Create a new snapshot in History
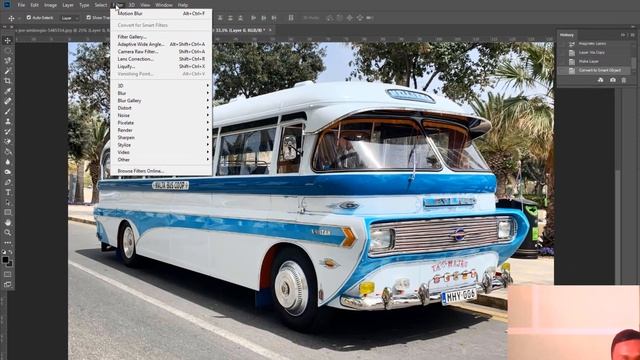Screen dimensions: 640x360 click(x=613, y=80)
